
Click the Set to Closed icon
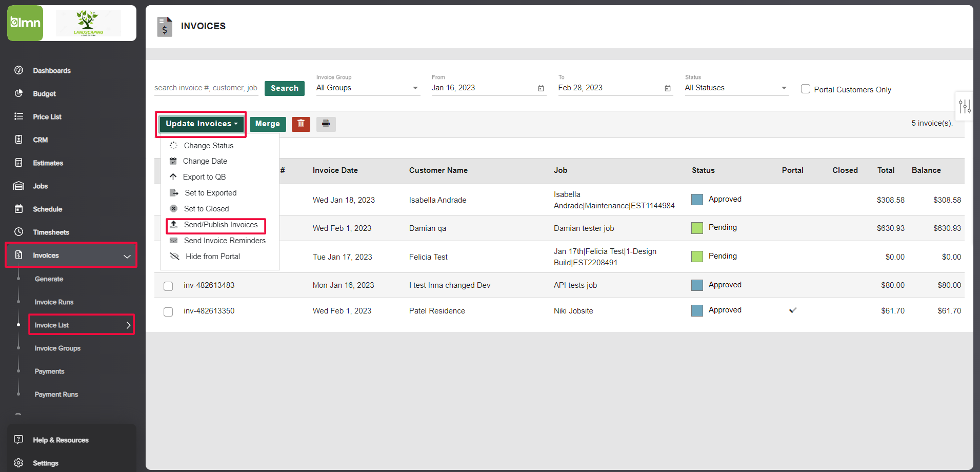[174, 209]
